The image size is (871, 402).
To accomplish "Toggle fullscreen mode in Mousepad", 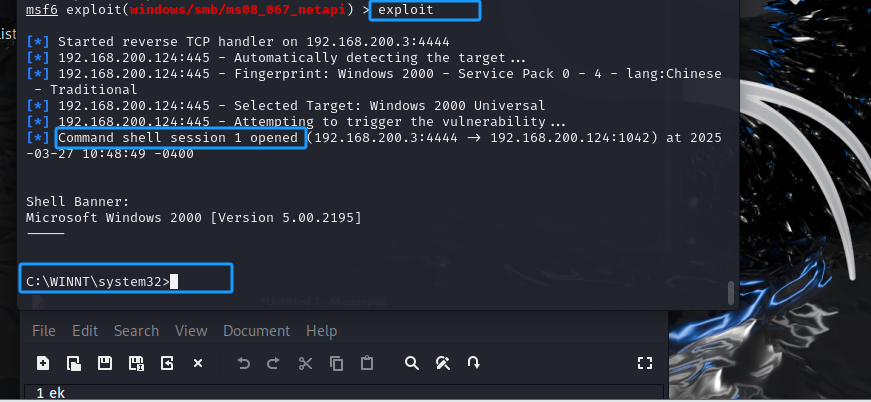I will coord(644,363).
